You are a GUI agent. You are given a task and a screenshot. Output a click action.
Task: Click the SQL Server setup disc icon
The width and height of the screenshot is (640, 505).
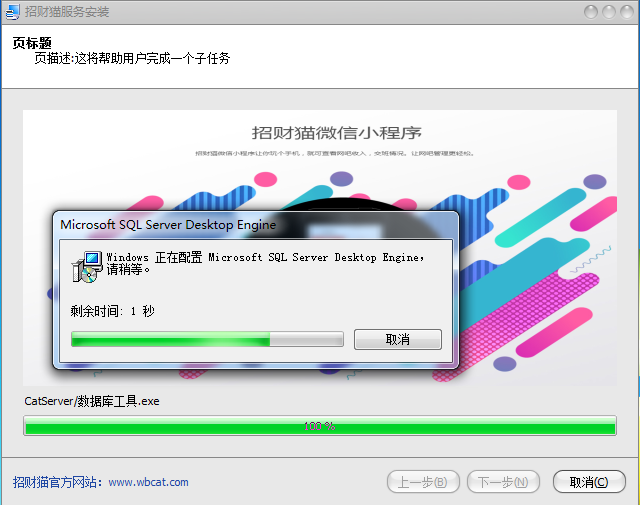coord(87,267)
